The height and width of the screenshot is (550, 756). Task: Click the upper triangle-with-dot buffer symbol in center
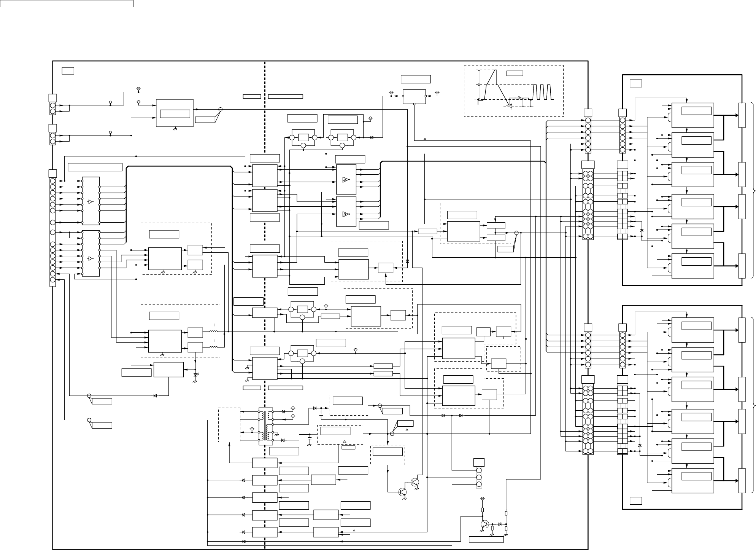[x=345, y=180]
